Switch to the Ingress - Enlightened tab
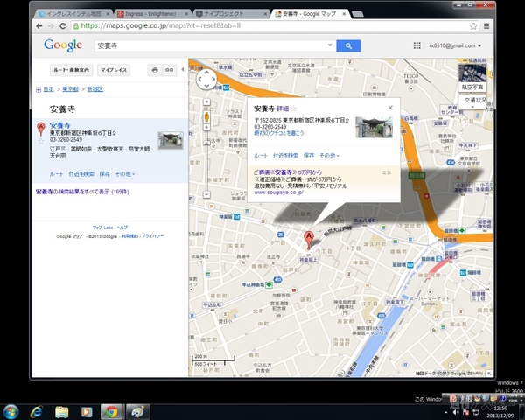This screenshot has height=420, width=525. (150, 14)
